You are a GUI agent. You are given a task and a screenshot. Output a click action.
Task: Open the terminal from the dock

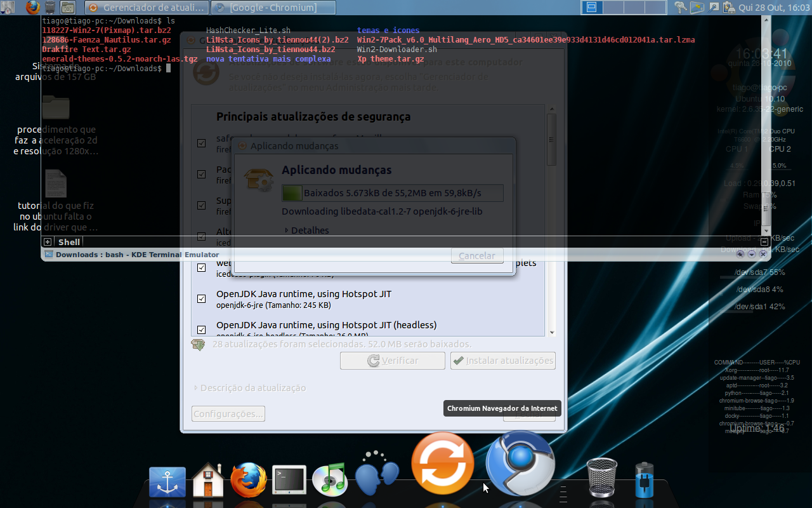click(x=289, y=481)
